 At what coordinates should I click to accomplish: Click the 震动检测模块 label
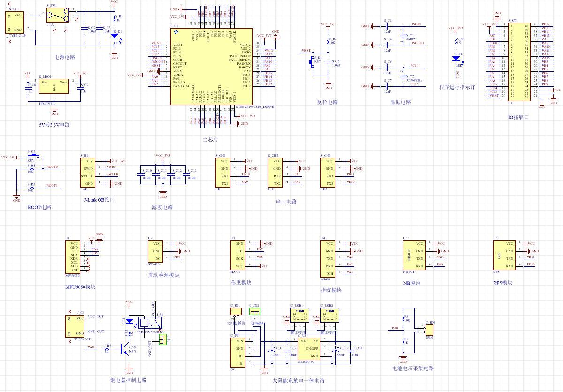tap(163, 275)
